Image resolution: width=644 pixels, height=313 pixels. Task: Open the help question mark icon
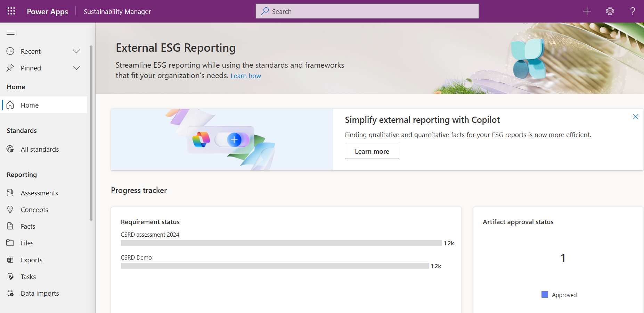633,11
